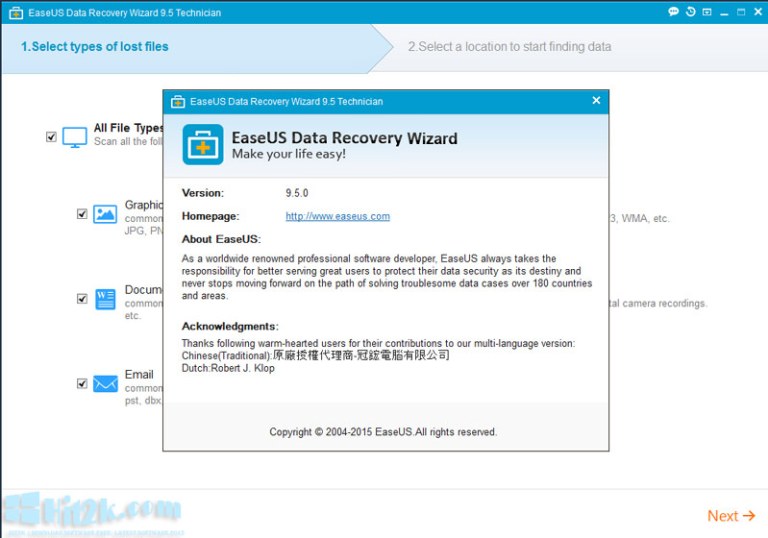The width and height of the screenshot is (768, 538).
Task: Click the version value 9.5.0
Action: pos(297,193)
